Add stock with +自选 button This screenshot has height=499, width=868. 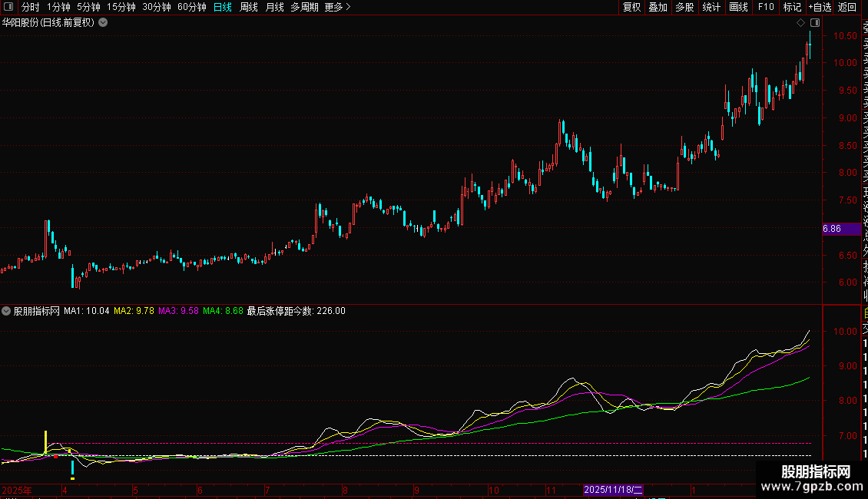point(820,7)
